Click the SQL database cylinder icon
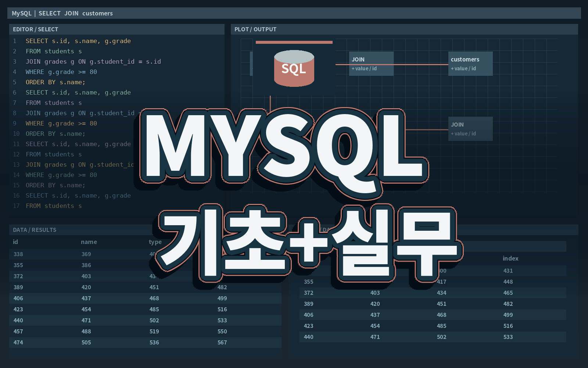The height and width of the screenshot is (368, 588). coord(294,68)
